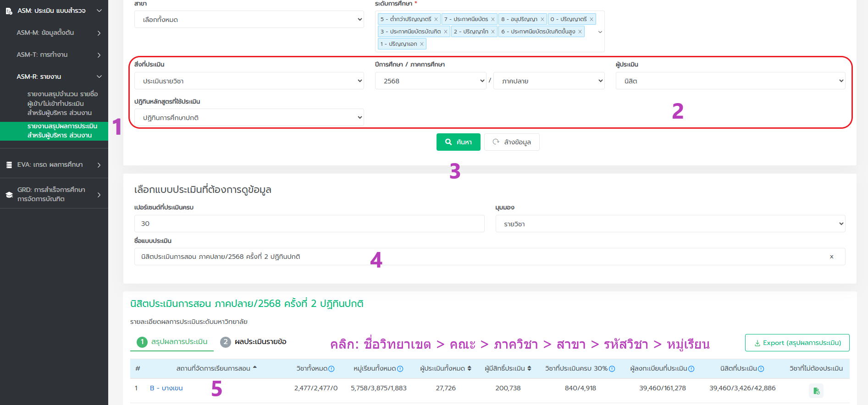Remove the "1 - ปริญญาเอก" tag

422,44
